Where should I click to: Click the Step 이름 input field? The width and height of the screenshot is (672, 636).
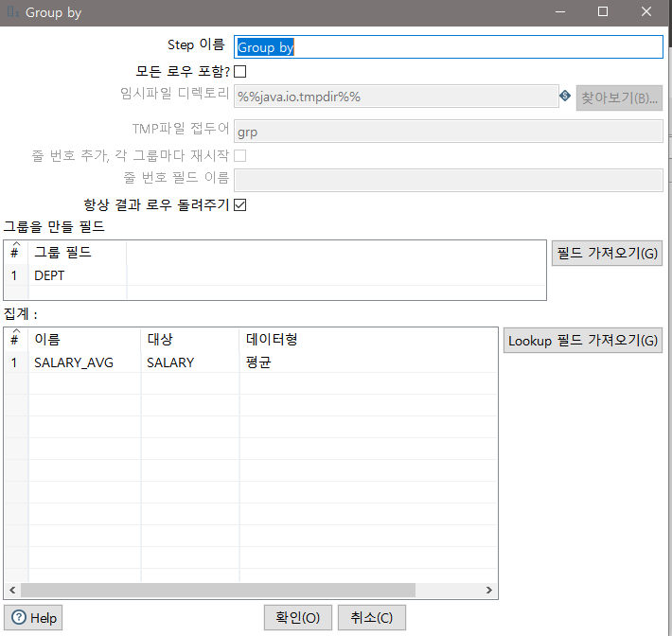pyautogui.click(x=449, y=47)
